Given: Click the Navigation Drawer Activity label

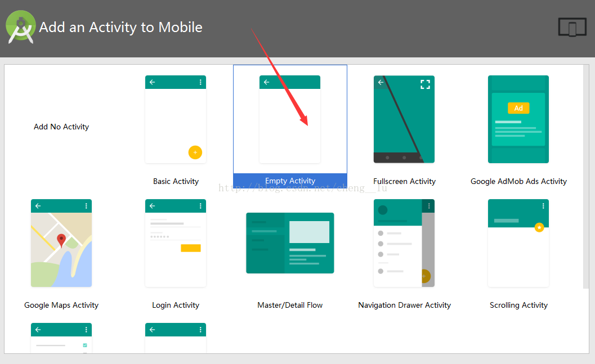Looking at the screenshot, I should [x=404, y=305].
